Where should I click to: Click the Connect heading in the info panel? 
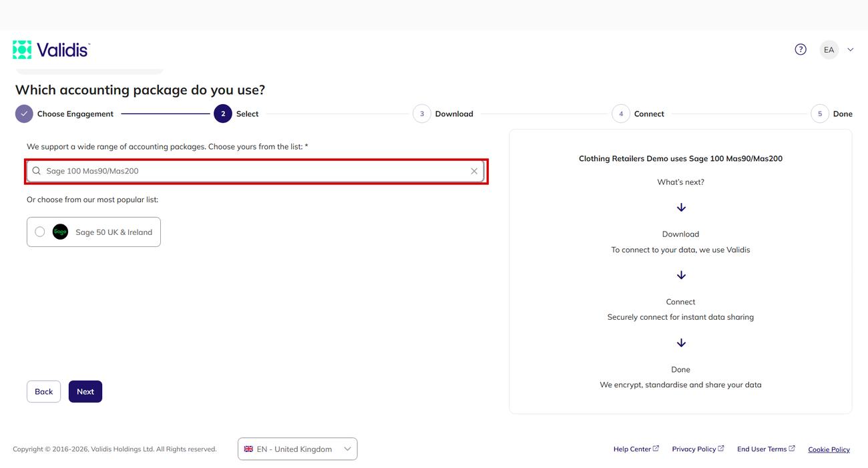(x=680, y=302)
